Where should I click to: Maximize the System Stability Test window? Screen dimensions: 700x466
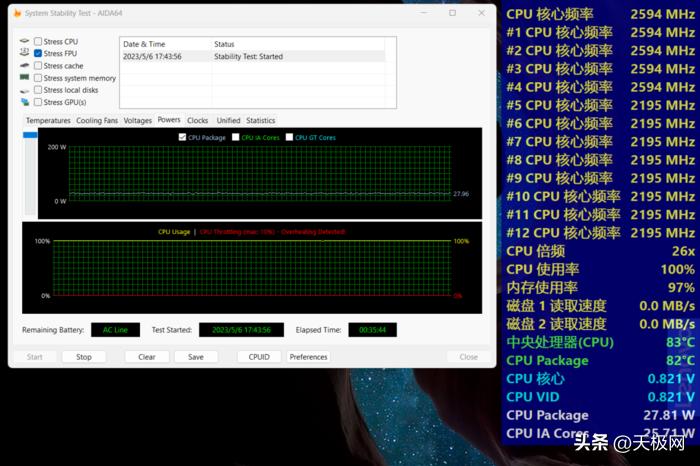click(452, 13)
